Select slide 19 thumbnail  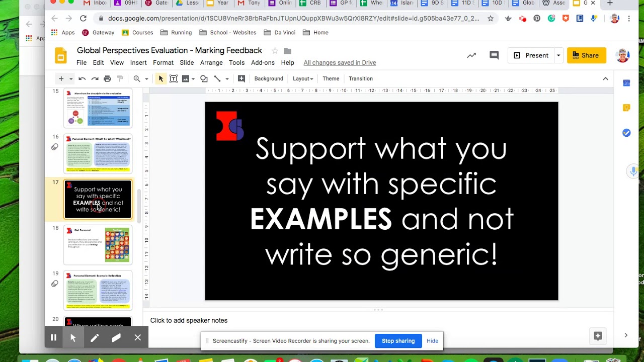pyautogui.click(x=98, y=290)
